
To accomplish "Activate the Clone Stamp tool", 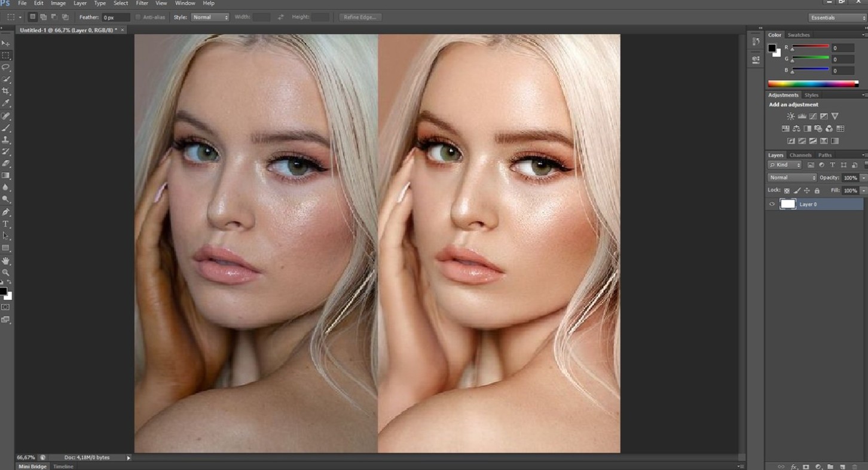I will [6, 139].
